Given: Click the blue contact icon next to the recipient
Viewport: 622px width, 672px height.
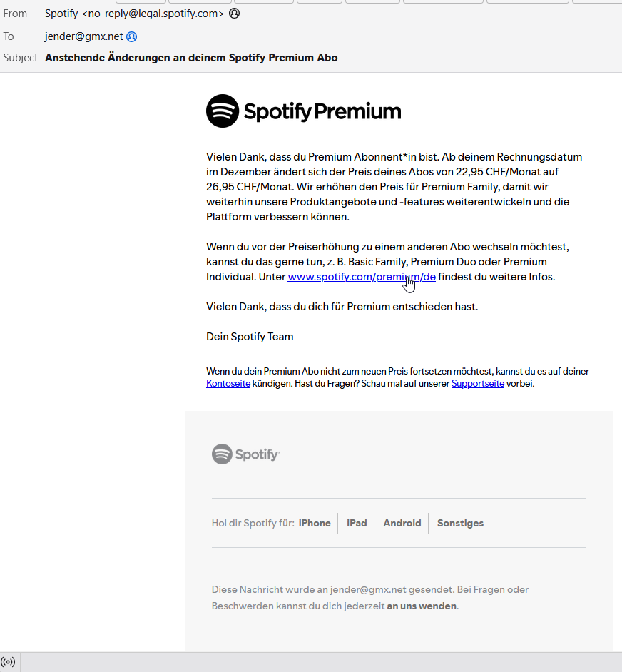Looking at the screenshot, I should [132, 36].
